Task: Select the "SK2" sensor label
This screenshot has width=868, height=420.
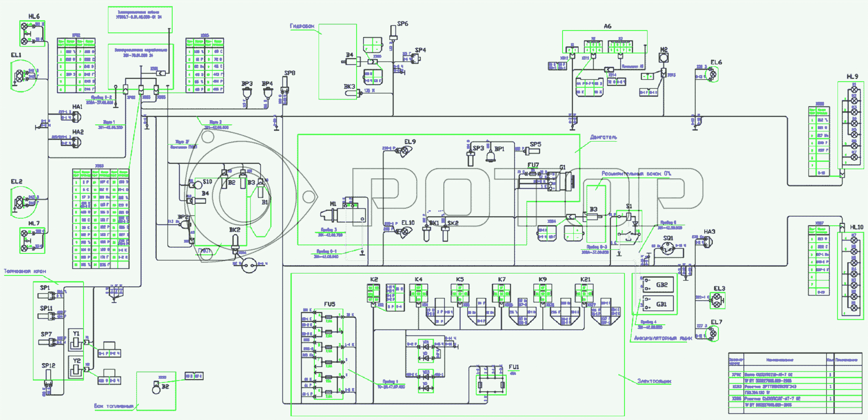Action: pyautogui.click(x=453, y=223)
